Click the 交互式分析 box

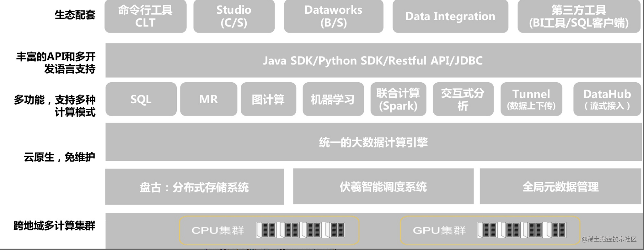pyautogui.click(x=463, y=99)
